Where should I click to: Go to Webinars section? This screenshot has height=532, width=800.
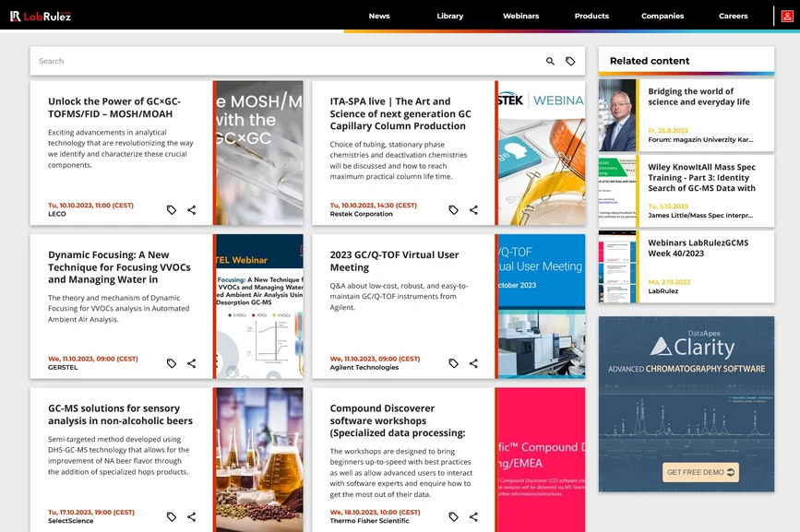tap(521, 16)
